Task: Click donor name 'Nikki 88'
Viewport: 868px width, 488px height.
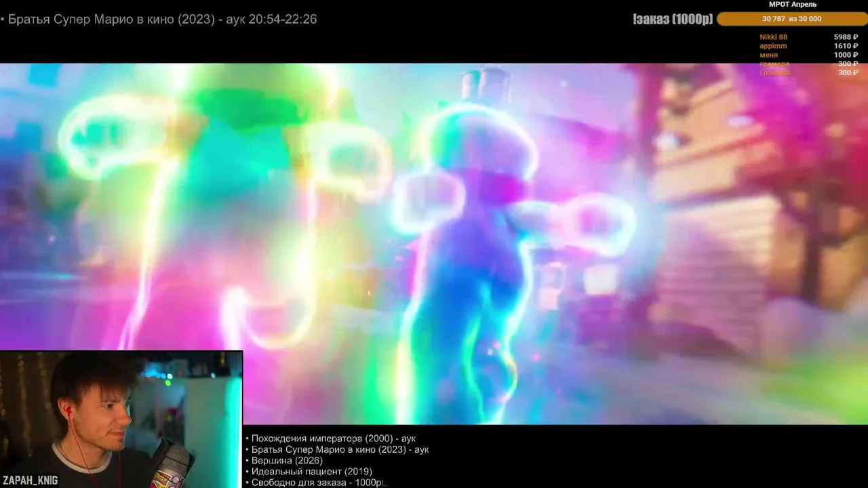Action: point(773,37)
